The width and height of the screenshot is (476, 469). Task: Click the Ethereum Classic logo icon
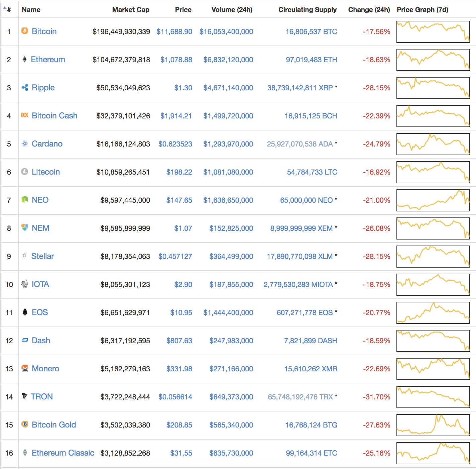25,453
